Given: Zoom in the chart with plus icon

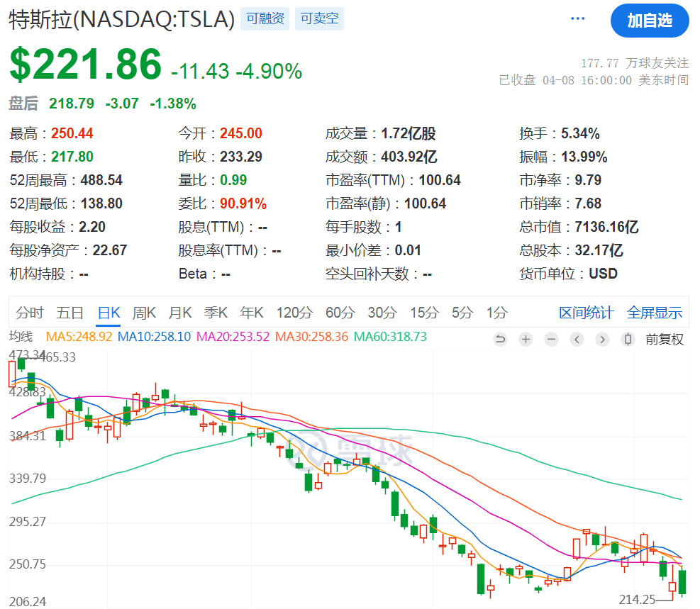Looking at the screenshot, I should [x=526, y=340].
